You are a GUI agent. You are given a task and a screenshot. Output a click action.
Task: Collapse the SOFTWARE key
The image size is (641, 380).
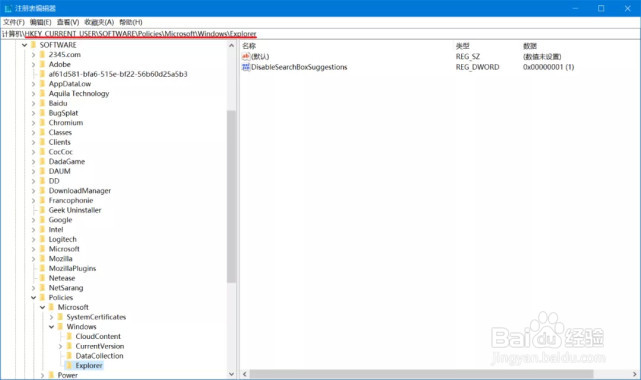(25, 45)
